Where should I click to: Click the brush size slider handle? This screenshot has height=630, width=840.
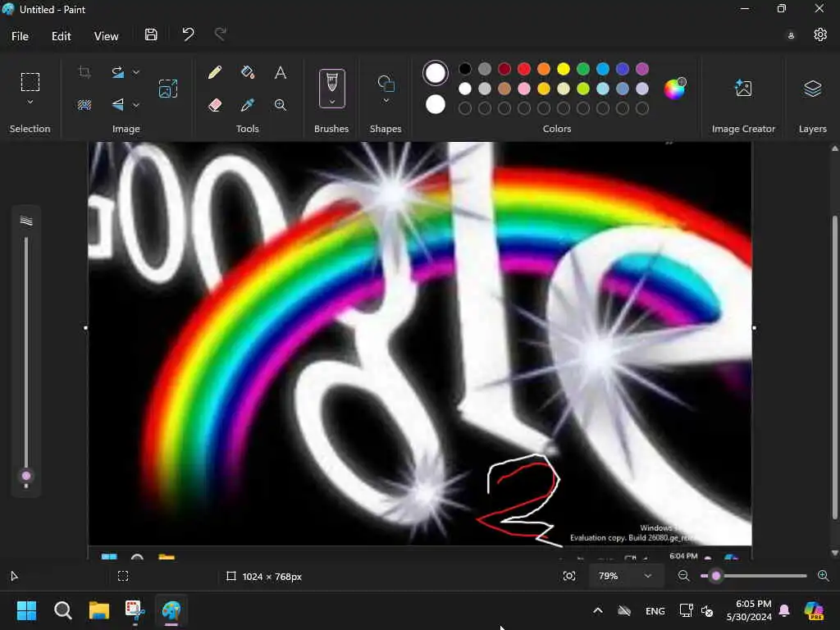(25, 477)
